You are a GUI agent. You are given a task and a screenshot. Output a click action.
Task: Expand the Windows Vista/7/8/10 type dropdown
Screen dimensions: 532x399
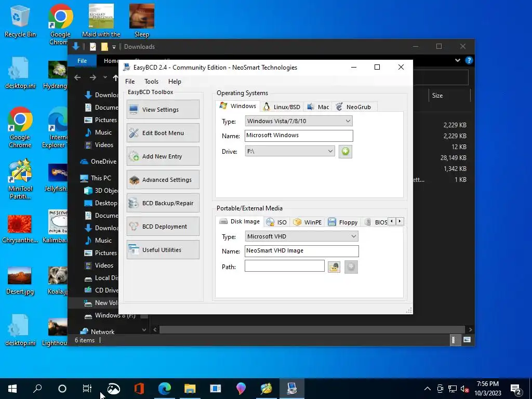pyautogui.click(x=299, y=121)
